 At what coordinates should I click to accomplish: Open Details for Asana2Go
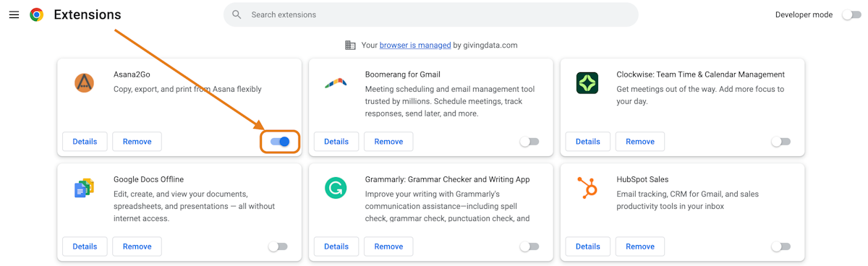[85, 142]
